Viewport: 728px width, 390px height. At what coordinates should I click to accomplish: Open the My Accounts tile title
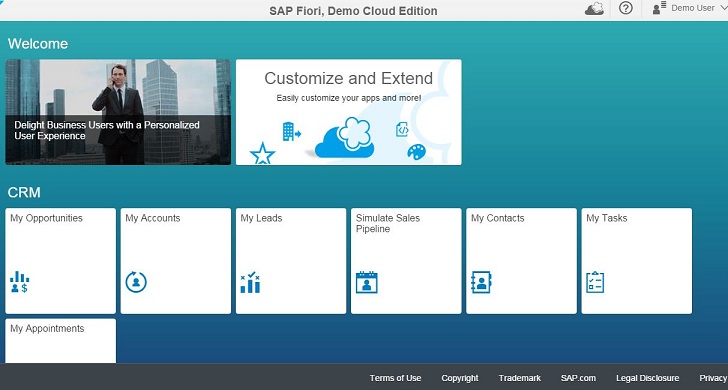[153, 218]
